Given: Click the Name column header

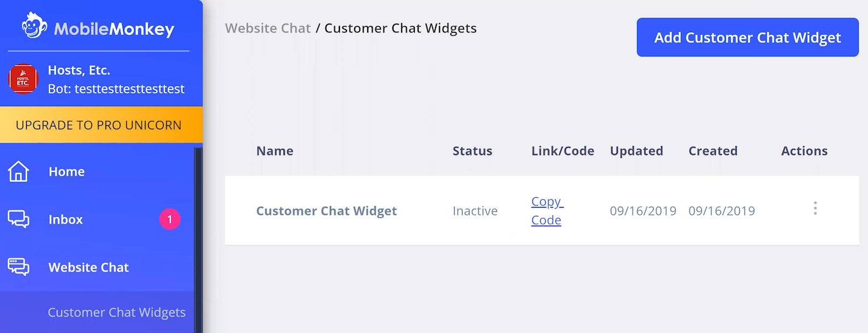Looking at the screenshot, I should (275, 151).
